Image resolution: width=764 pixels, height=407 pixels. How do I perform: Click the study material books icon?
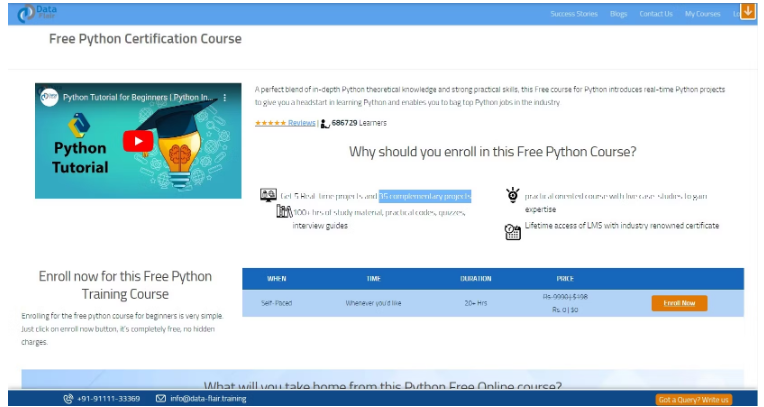(x=284, y=211)
